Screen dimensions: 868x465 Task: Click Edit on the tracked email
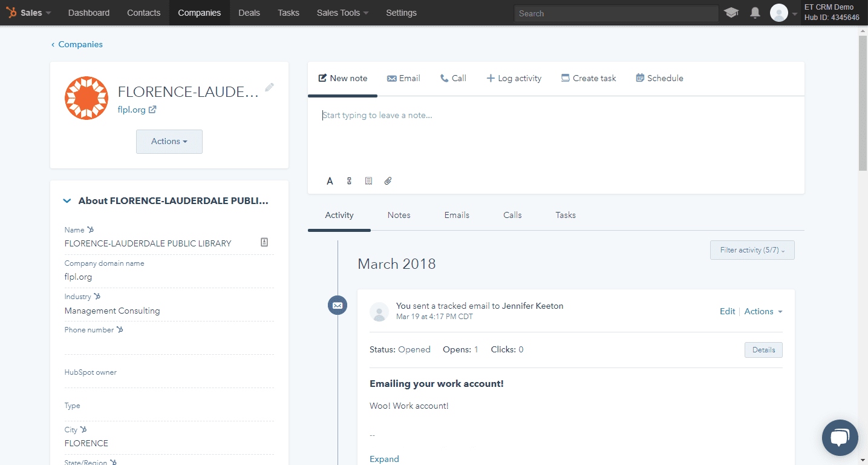click(727, 311)
